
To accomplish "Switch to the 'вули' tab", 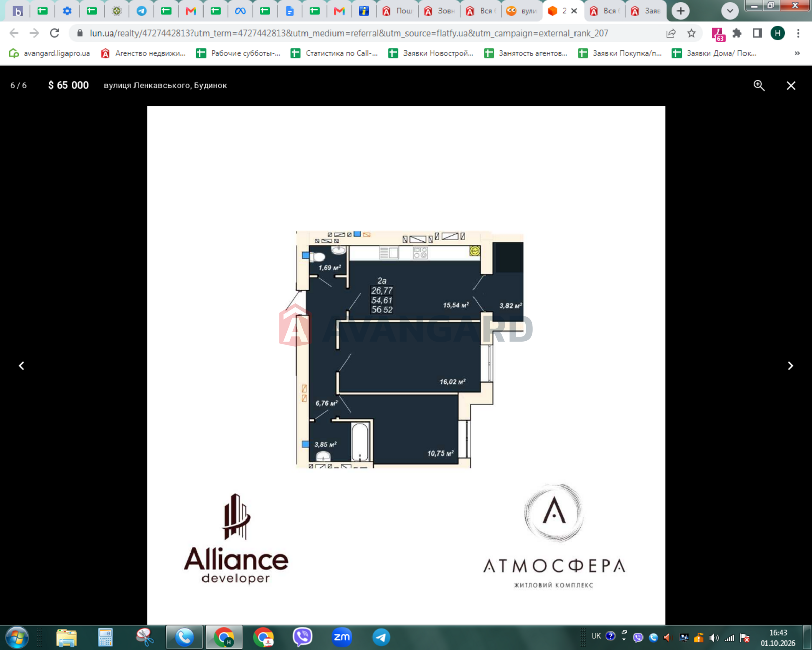I will pyautogui.click(x=522, y=11).
